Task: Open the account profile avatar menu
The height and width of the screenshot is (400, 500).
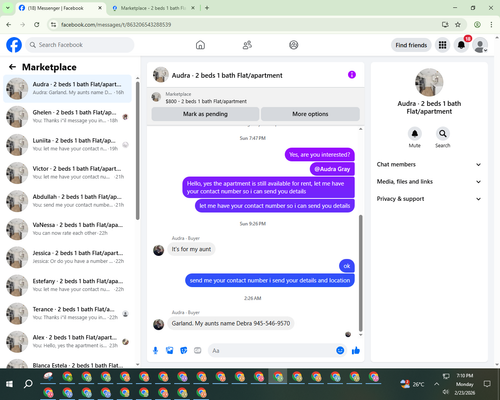Action: pos(480,45)
